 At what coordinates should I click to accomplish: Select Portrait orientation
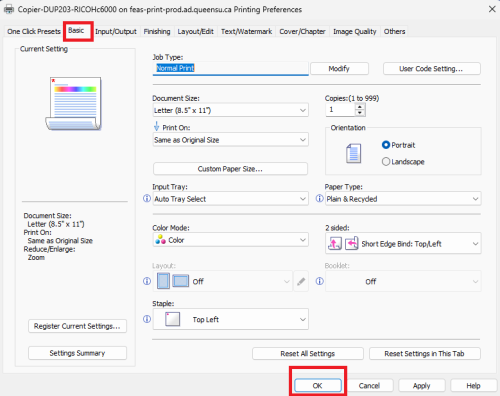tap(386, 145)
